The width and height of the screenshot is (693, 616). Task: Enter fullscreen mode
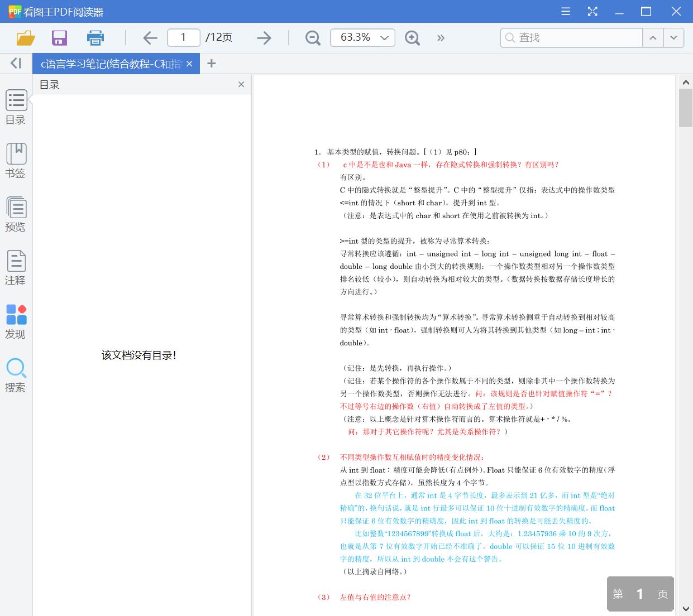pos(592,11)
